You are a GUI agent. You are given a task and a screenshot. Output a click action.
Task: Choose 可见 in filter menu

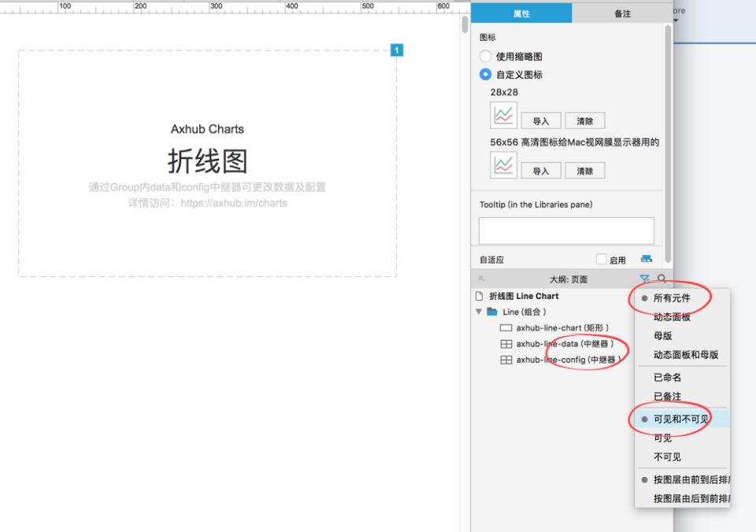[682, 438]
